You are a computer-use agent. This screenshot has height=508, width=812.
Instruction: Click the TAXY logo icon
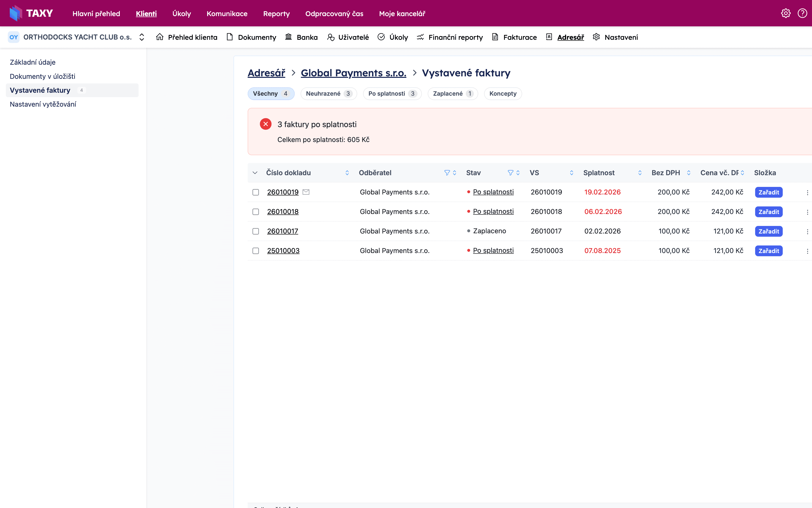[x=15, y=13]
